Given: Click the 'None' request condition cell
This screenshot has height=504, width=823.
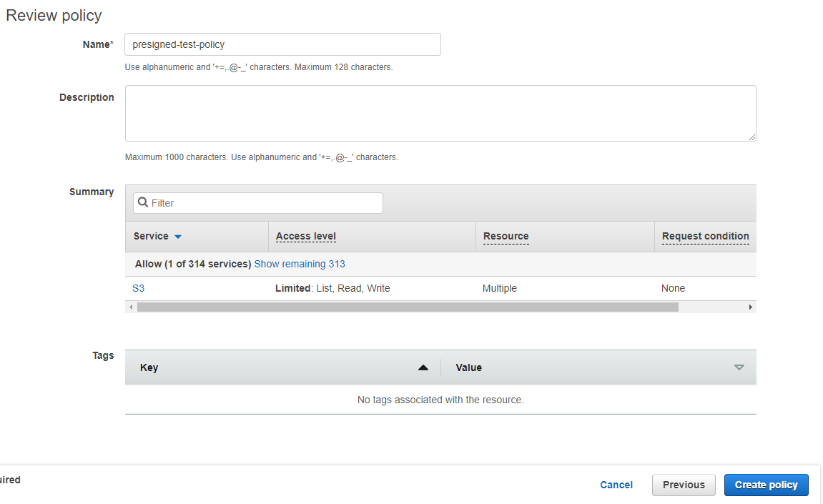Looking at the screenshot, I should 673,288.
